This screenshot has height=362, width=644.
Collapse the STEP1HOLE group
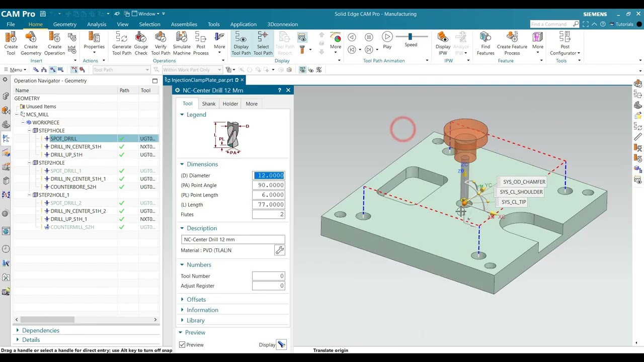pyautogui.click(x=30, y=131)
